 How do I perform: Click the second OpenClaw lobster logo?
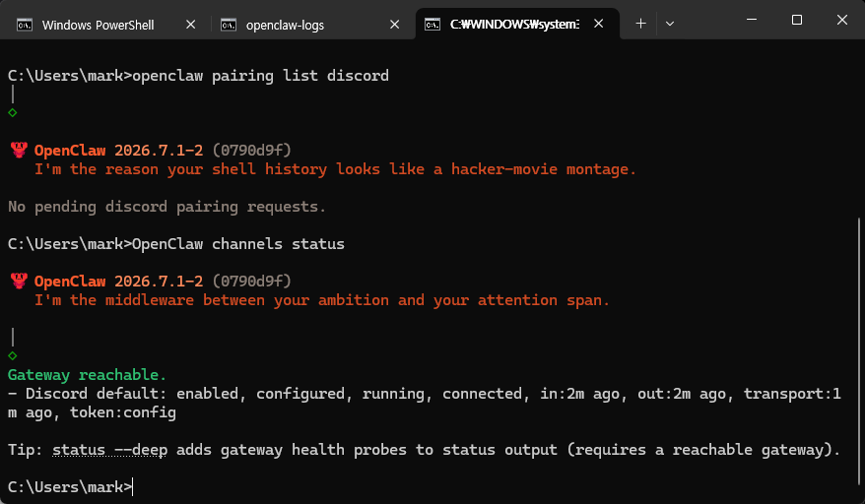[x=19, y=281]
